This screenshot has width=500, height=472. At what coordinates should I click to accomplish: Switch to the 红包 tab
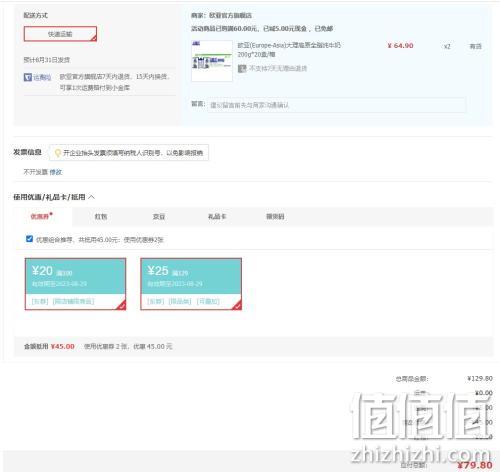coord(101,217)
